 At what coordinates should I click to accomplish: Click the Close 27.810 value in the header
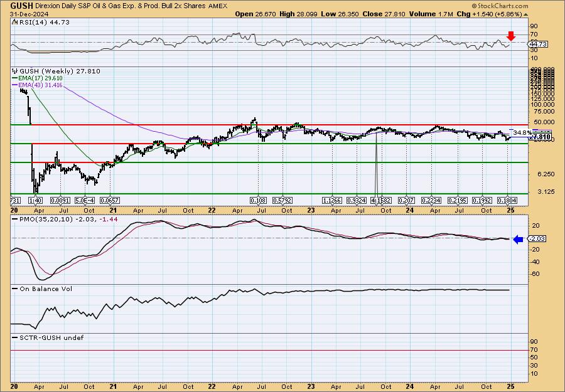point(384,14)
